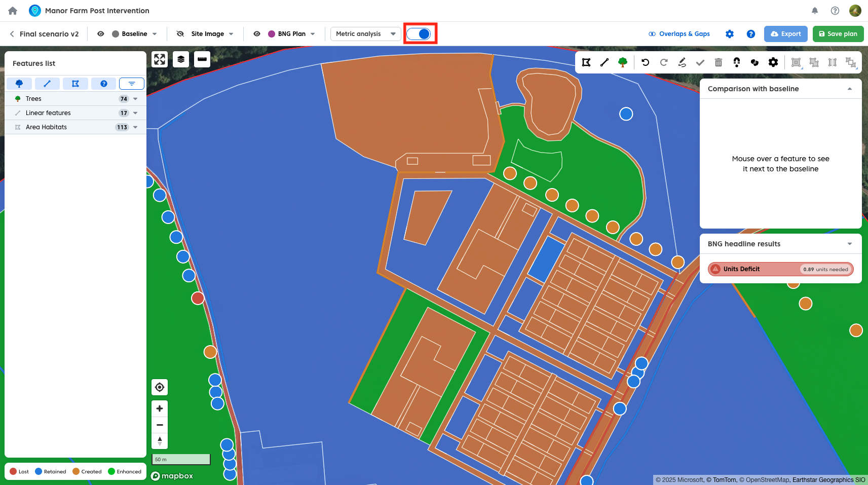Click the Units Deficit result bar
Image resolution: width=868 pixels, height=485 pixels.
pos(780,269)
